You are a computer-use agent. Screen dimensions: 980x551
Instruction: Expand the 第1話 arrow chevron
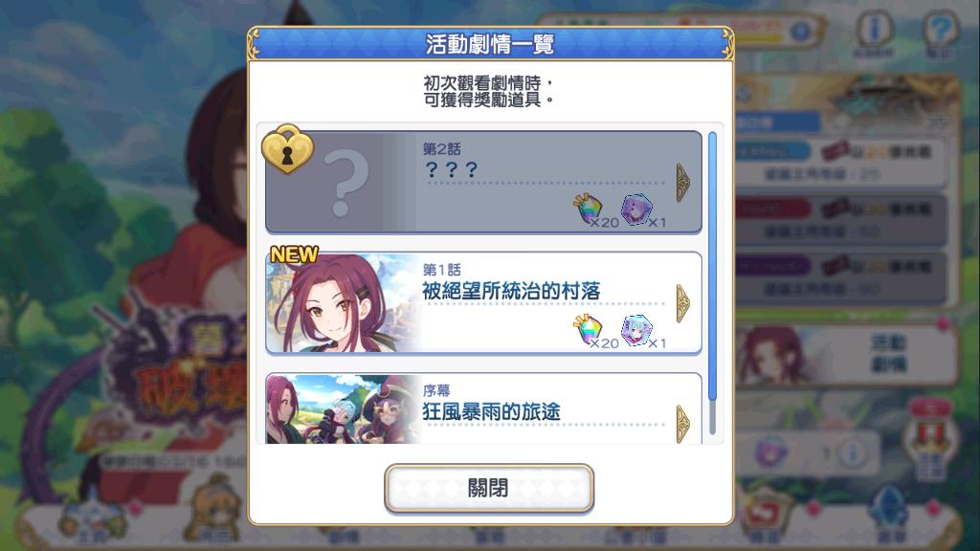tap(683, 303)
